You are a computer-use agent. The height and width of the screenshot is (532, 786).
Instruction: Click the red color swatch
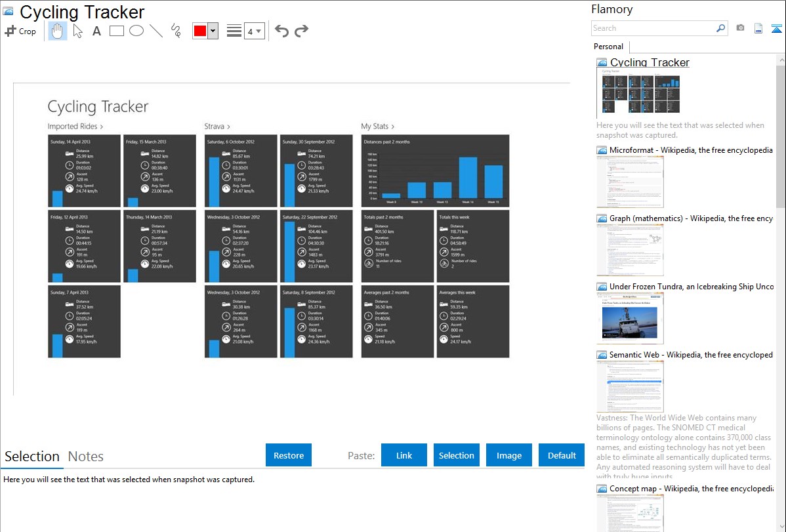pos(200,31)
